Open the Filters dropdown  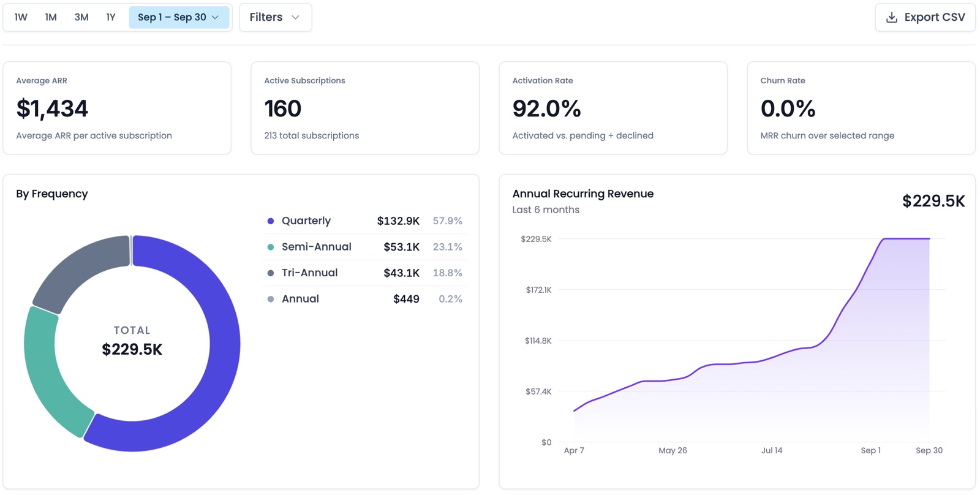tap(276, 17)
